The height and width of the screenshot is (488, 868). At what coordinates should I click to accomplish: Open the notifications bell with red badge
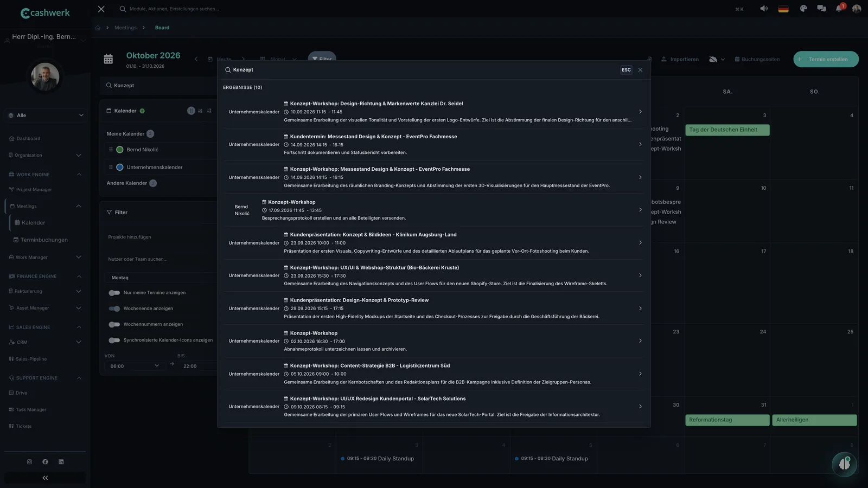(x=840, y=8)
